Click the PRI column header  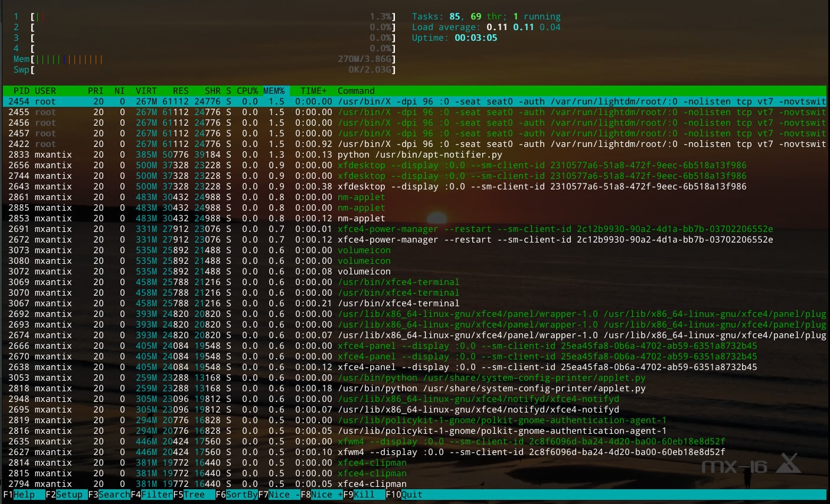(x=96, y=91)
